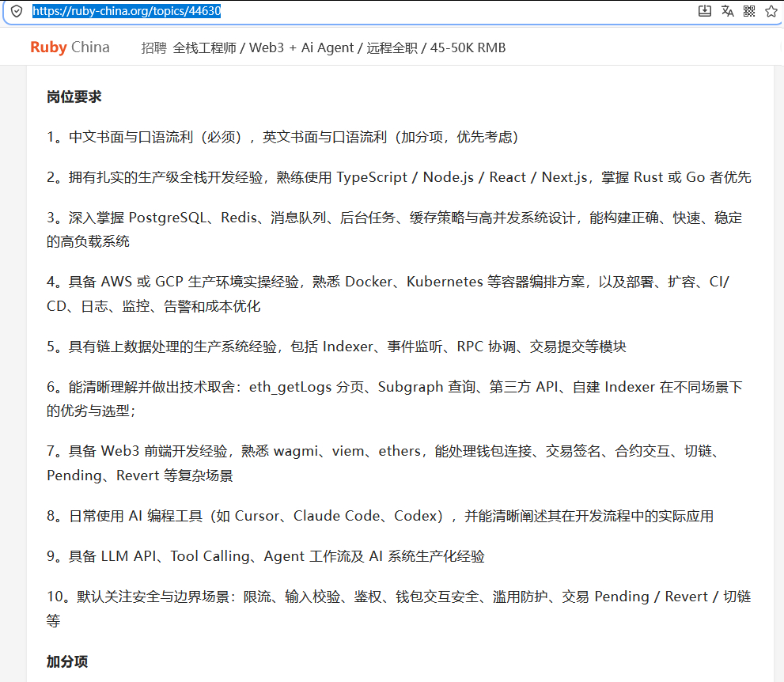Click requirement 10 about 默认关注安全与边界场景
Image resolution: width=784 pixels, height=682 pixels.
[399, 608]
